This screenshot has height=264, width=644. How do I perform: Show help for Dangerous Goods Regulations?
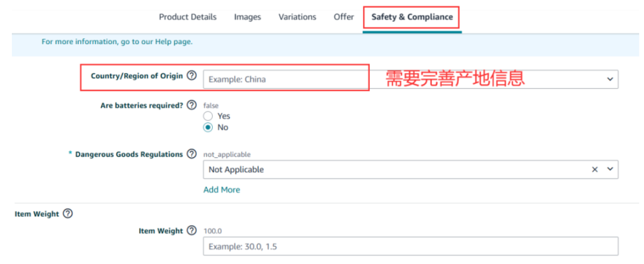point(191,154)
